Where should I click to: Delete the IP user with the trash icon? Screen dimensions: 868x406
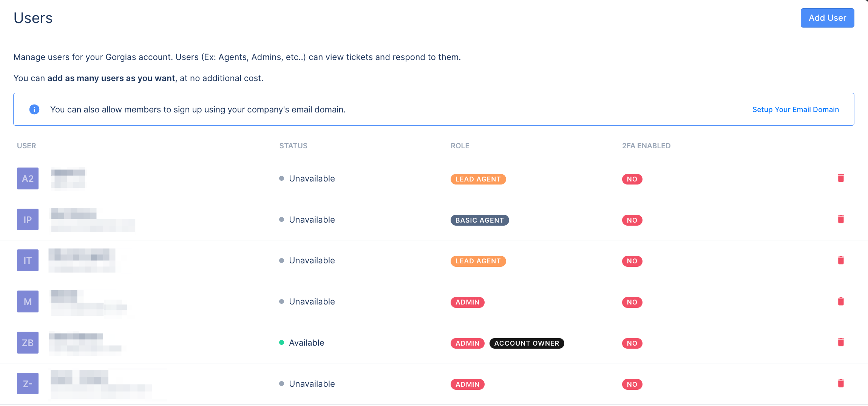[x=841, y=219]
